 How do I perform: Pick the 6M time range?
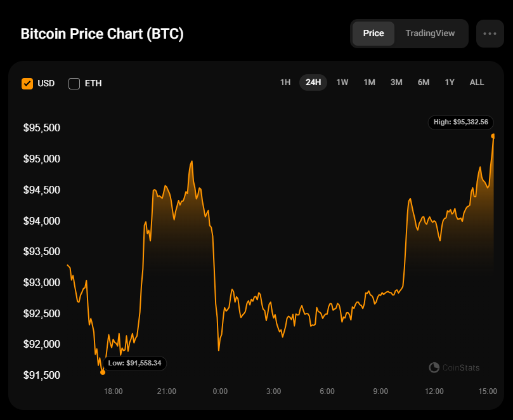coord(424,82)
